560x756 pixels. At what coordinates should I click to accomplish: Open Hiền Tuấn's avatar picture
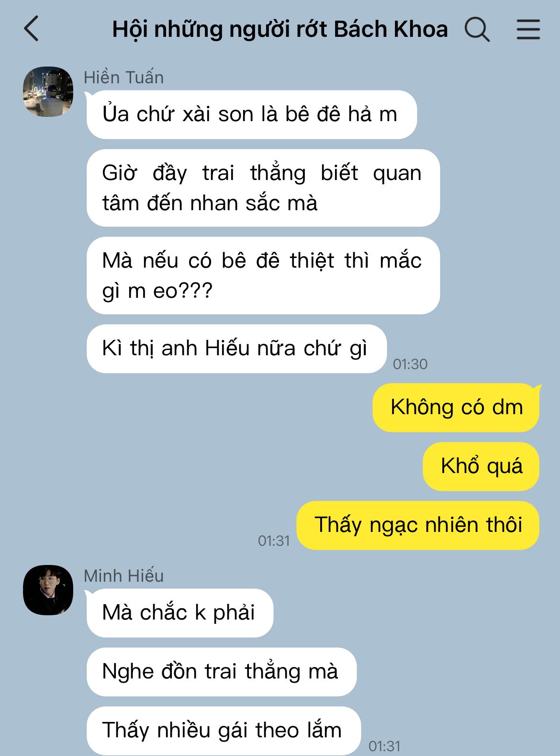(x=48, y=91)
